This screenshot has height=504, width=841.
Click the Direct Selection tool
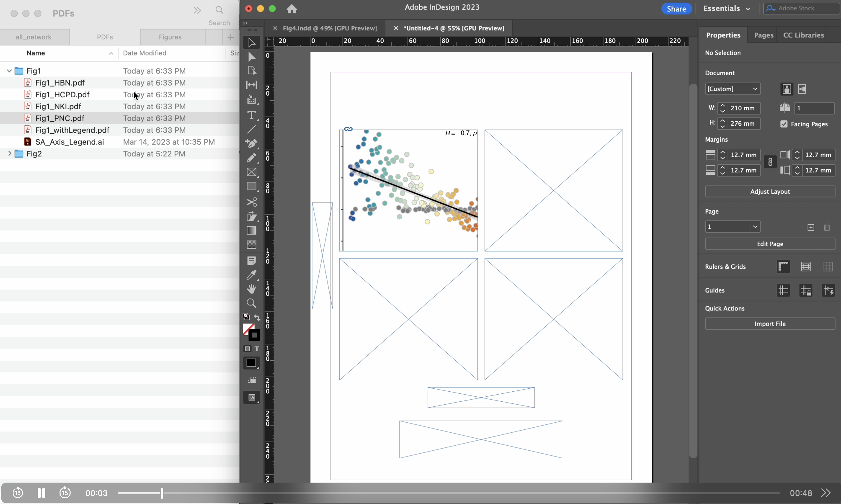[251, 57]
